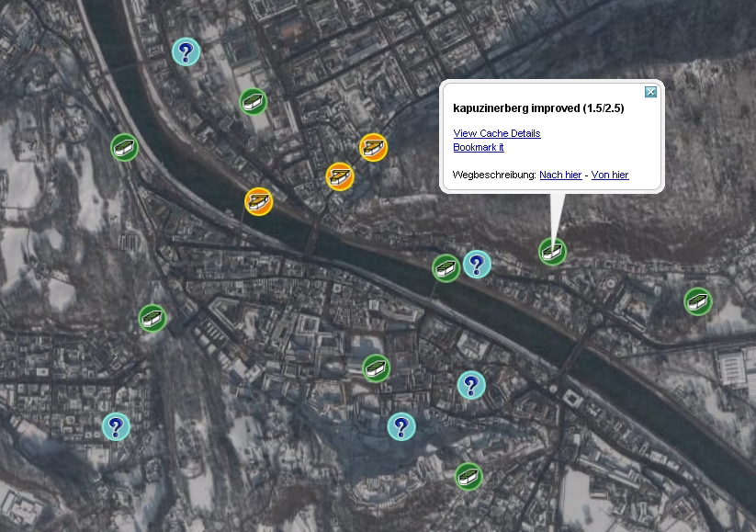
Task: Click green cache marker below the top-left question mark
Action: point(253,101)
